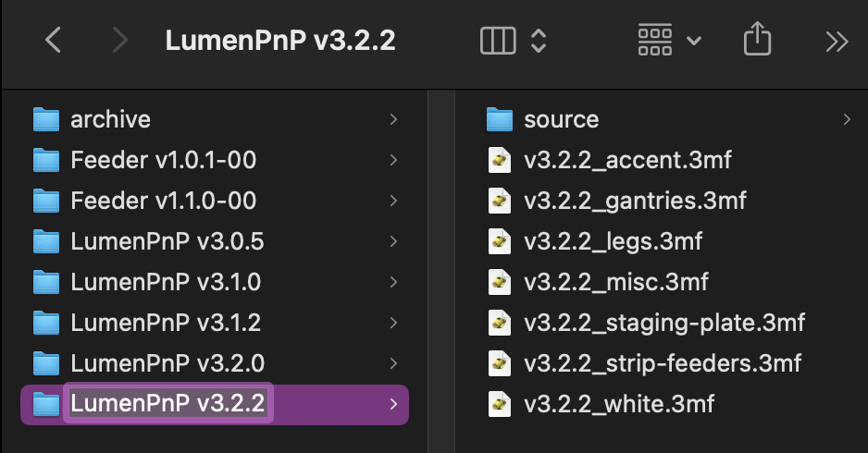Screen dimensions: 868x453
Task: Click the LumenPnP v3.0.5 folder icon
Action: click(x=45, y=241)
